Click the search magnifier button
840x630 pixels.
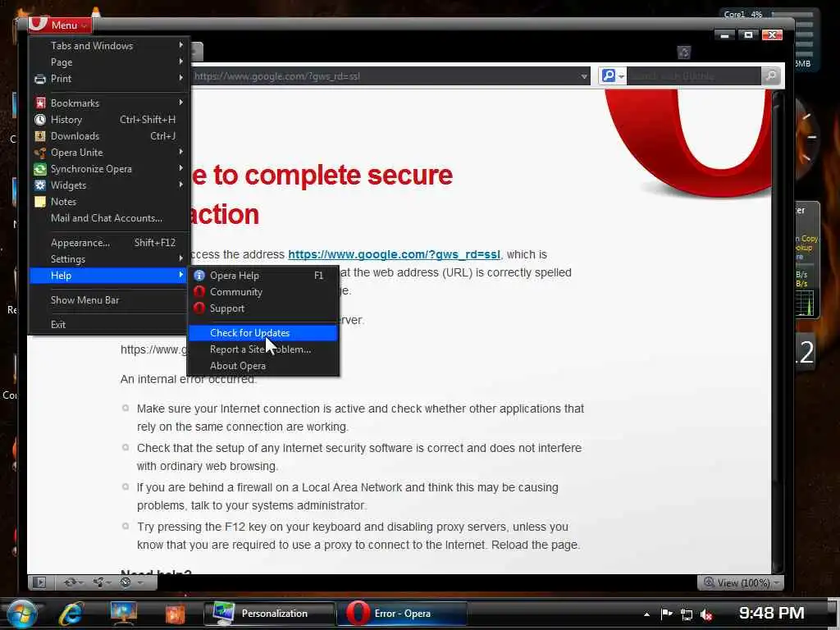[x=770, y=76]
